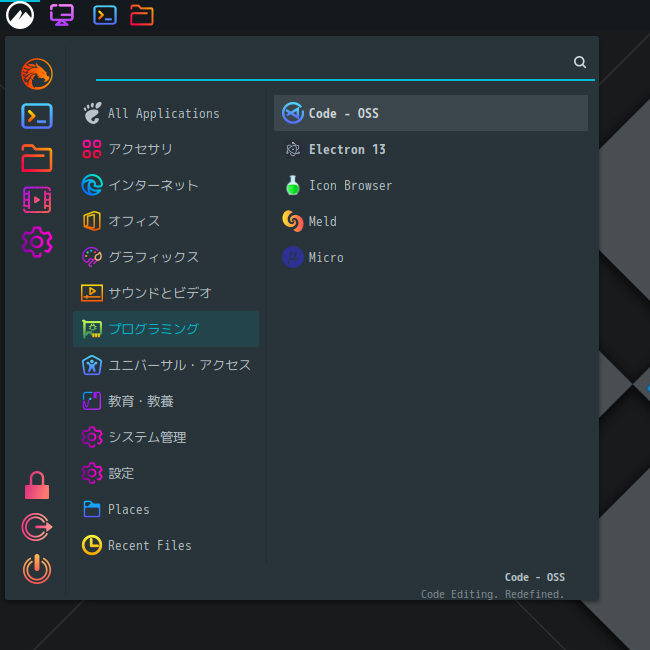
Task: Open the Places category
Action: [166, 509]
